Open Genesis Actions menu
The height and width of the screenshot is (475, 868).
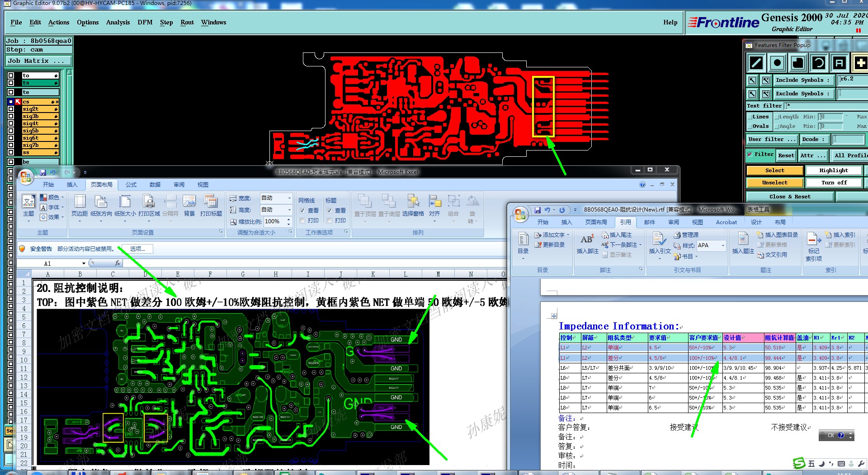(x=59, y=22)
